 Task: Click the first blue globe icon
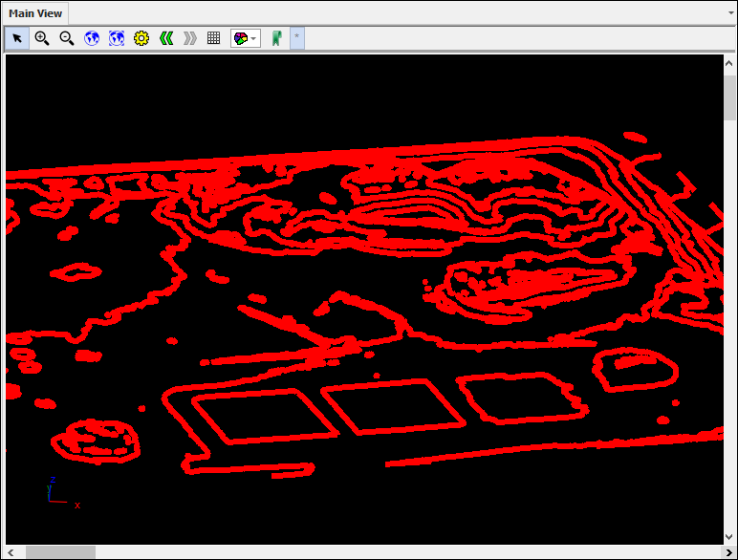click(x=92, y=38)
